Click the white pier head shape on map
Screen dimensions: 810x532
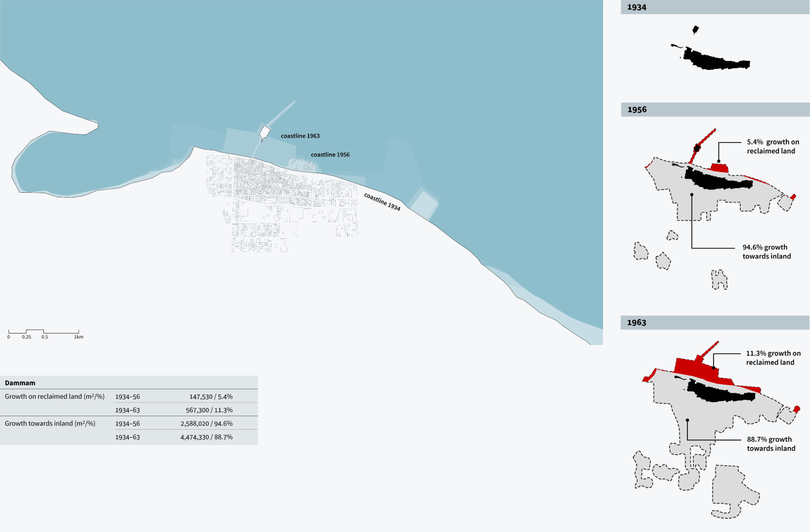pyautogui.click(x=265, y=132)
